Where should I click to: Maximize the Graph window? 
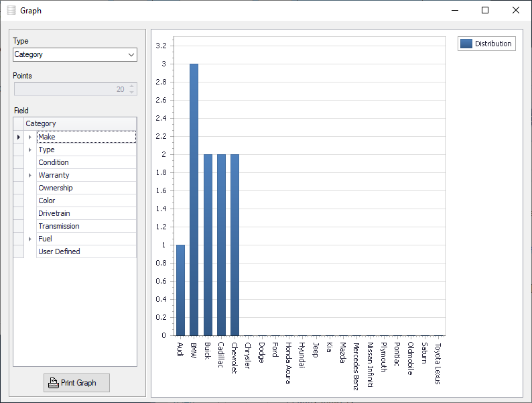coord(485,10)
